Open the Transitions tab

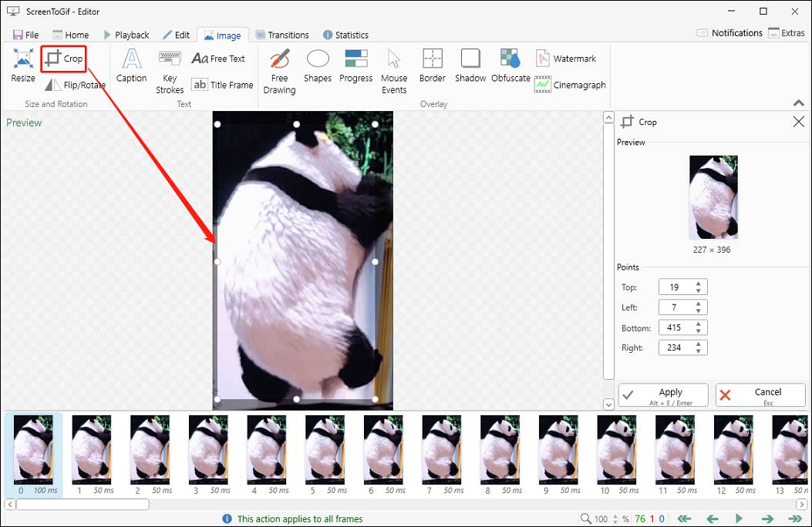pos(283,35)
